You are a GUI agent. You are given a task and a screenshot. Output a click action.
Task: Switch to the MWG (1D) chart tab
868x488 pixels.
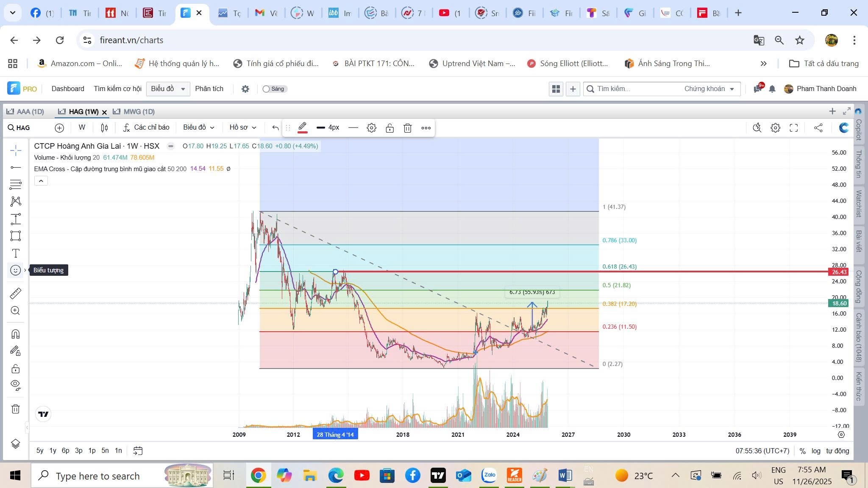pos(139,112)
